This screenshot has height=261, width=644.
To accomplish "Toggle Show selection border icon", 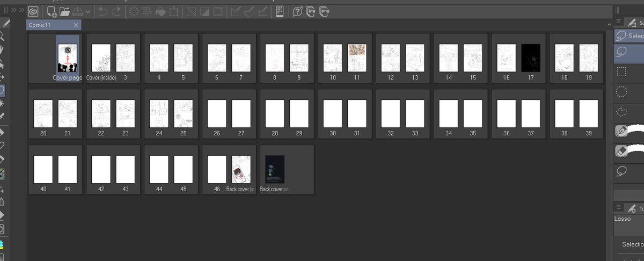I will tap(217, 11).
